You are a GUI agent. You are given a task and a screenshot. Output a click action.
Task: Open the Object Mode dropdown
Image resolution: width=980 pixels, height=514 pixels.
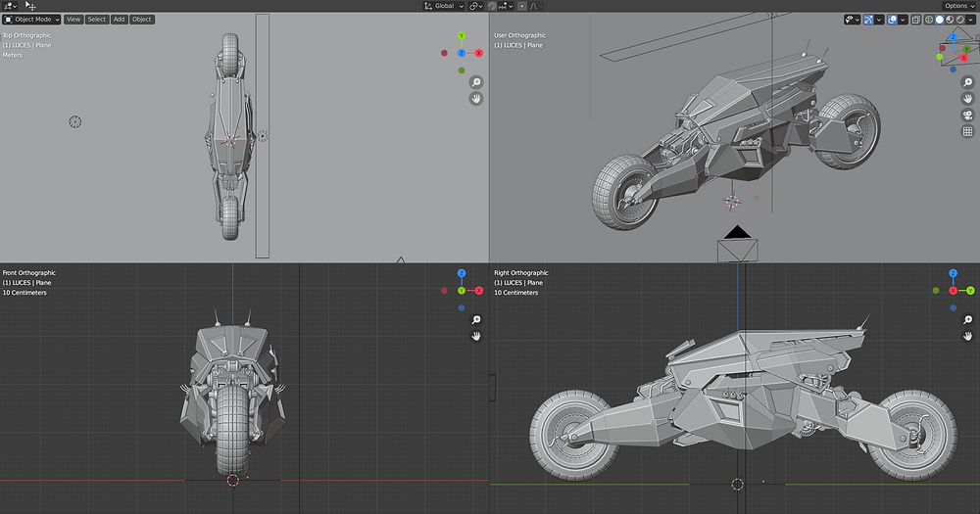(x=32, y=20)
